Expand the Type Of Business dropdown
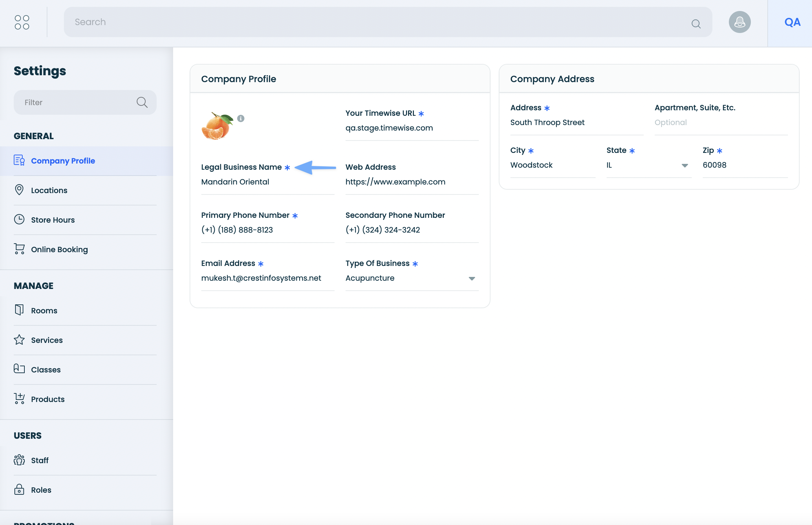812x525 pixels. coord(472,278)
